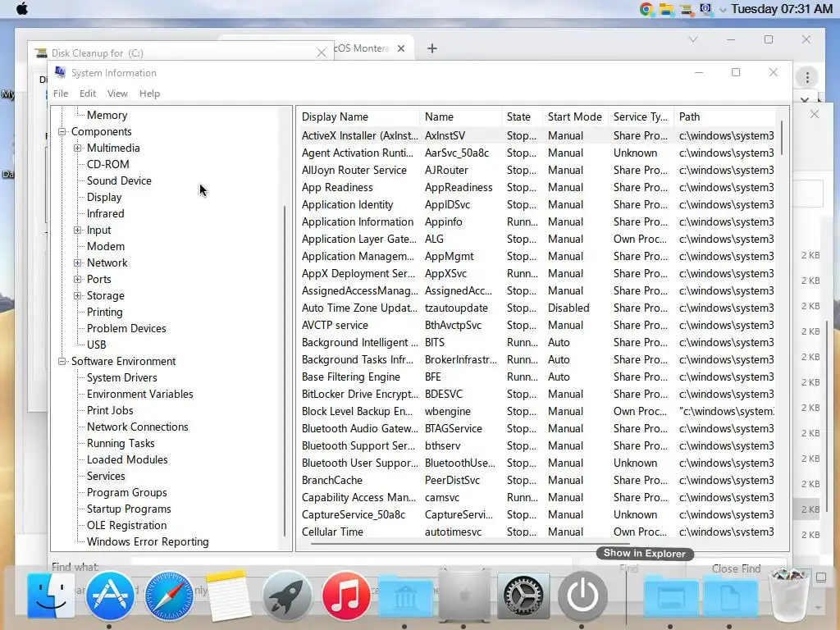Select Startup Programs tree item
This screenshot has width=840, height=630.
129,509
